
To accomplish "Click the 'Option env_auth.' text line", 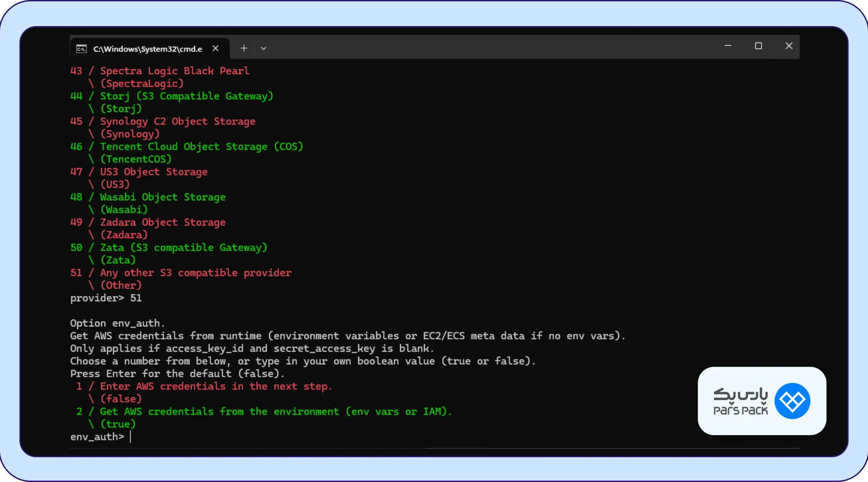I will point(117,323).
